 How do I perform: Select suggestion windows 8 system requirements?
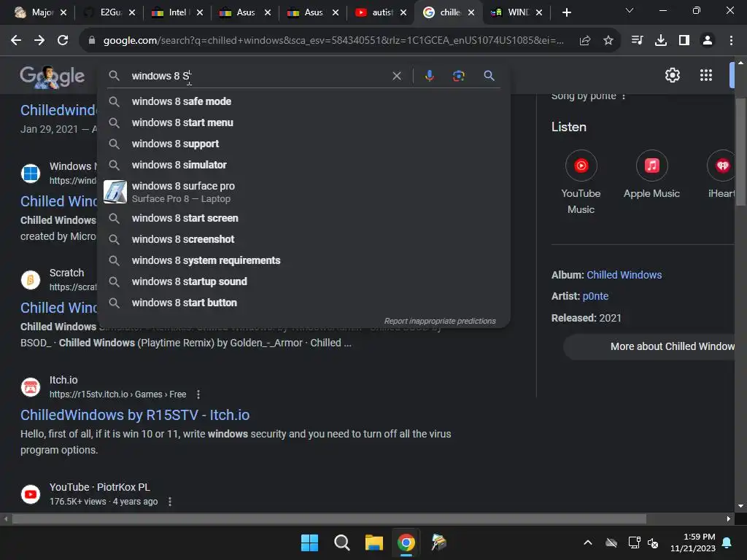coord(303,260)
